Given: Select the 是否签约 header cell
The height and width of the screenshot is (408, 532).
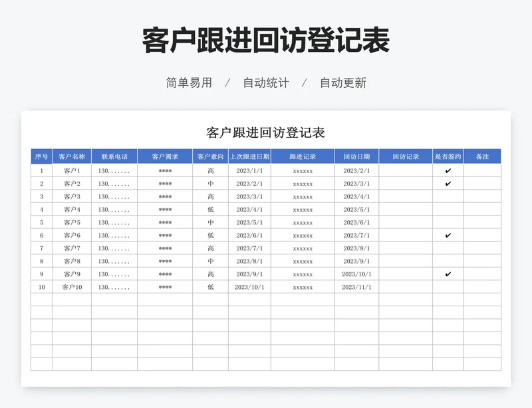Looking at the screenshot, I should coord(448,156).
